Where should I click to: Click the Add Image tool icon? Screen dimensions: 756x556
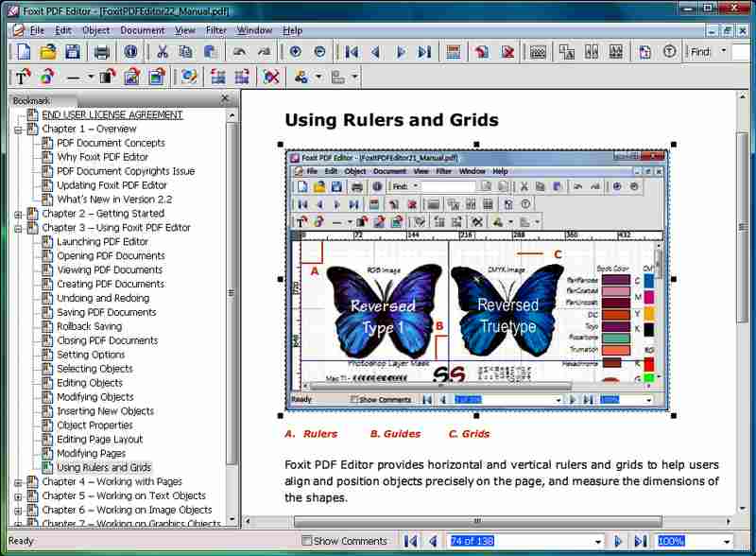click(x=131, y=77)
